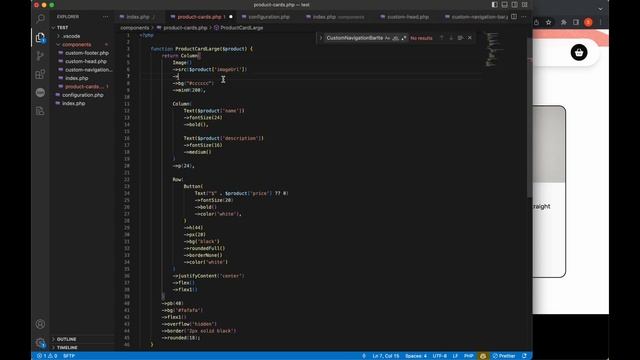Click the bookmark star icon in browser
The width and height of the screenshot is (640, 360).
(549, 22)
